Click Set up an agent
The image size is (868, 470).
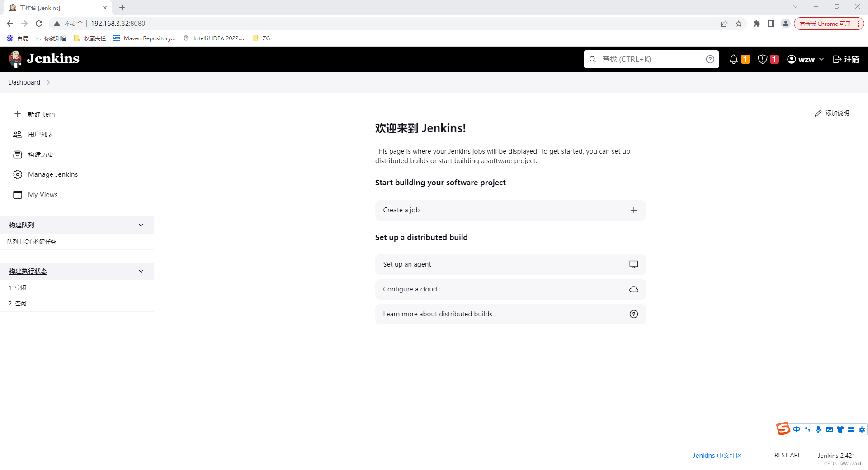pos(510,264)
